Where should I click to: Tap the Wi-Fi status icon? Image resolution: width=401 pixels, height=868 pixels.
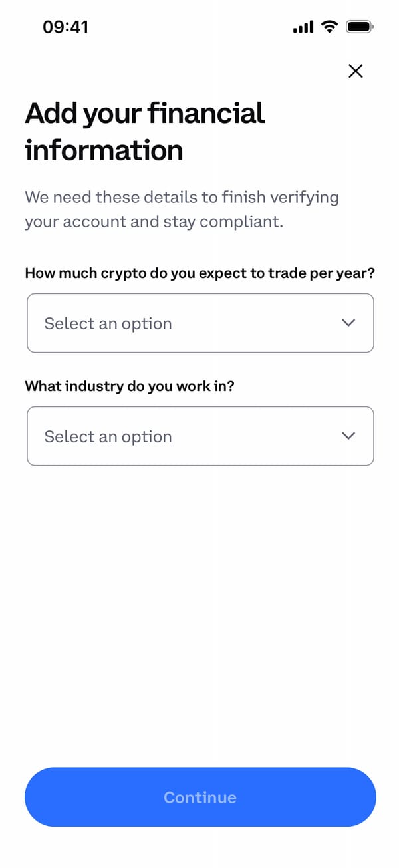329,27
